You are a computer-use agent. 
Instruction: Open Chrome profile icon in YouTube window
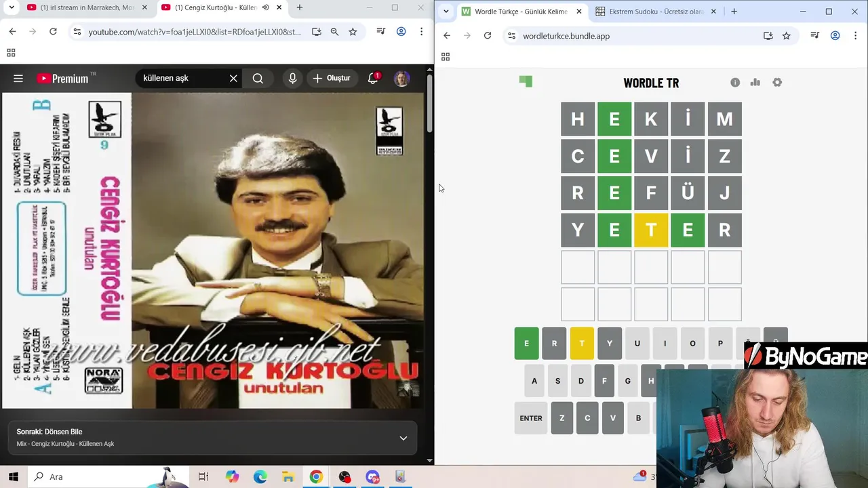[401, 32]
